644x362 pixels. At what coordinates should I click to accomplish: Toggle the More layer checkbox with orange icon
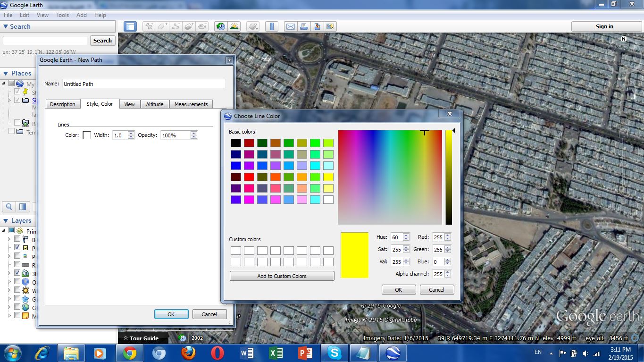coord(17,316)
